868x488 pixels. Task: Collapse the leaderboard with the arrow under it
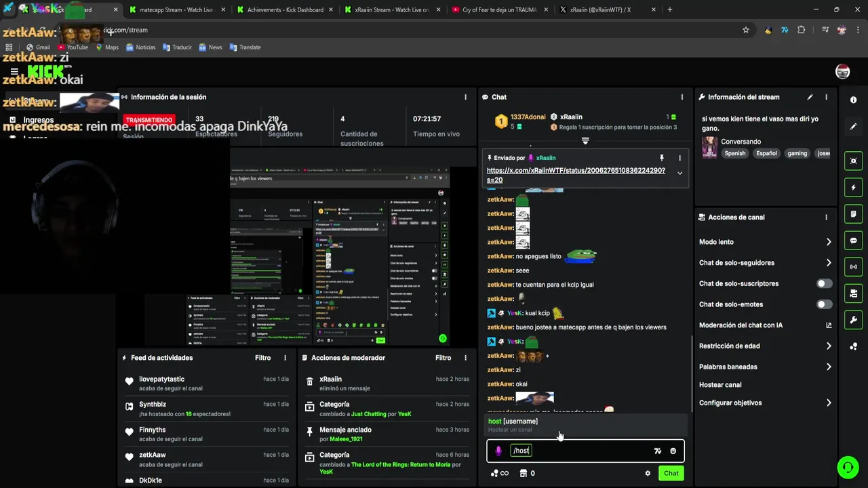point(585,141)
